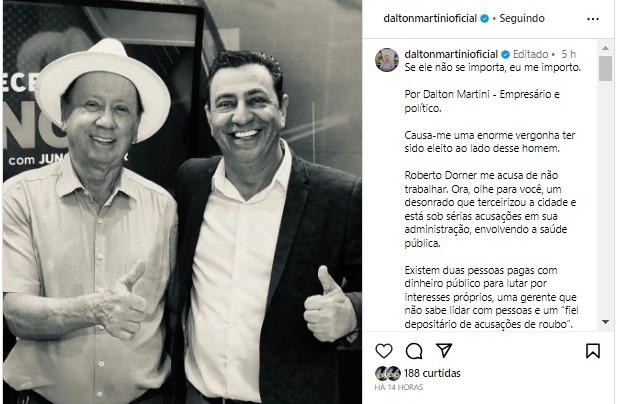Viewport: 628px width, 404px height.
Task: Open the daltonmartinioficial profile avatar
Action: [x=387, y=60]
